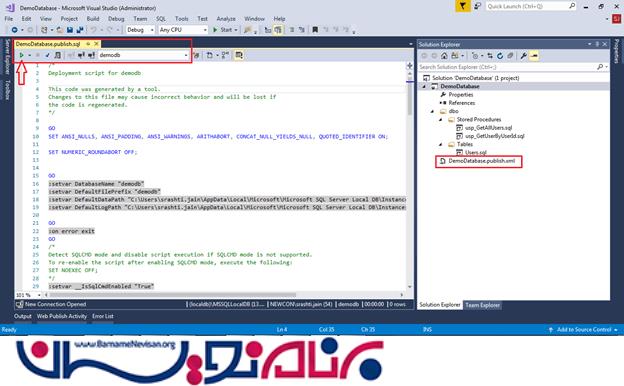The image size is (624, 386).
Task: Click the Navigate Backward icon
Action: [14, 30]
